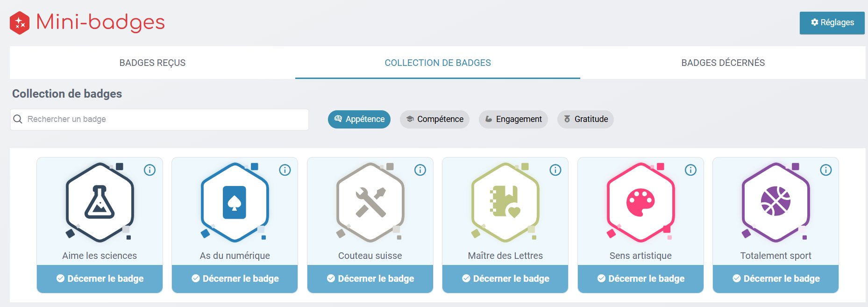Screen dimensions: 868x307
Task: Click Décerner le badge for As du numérique
Action: click(235, 278)
